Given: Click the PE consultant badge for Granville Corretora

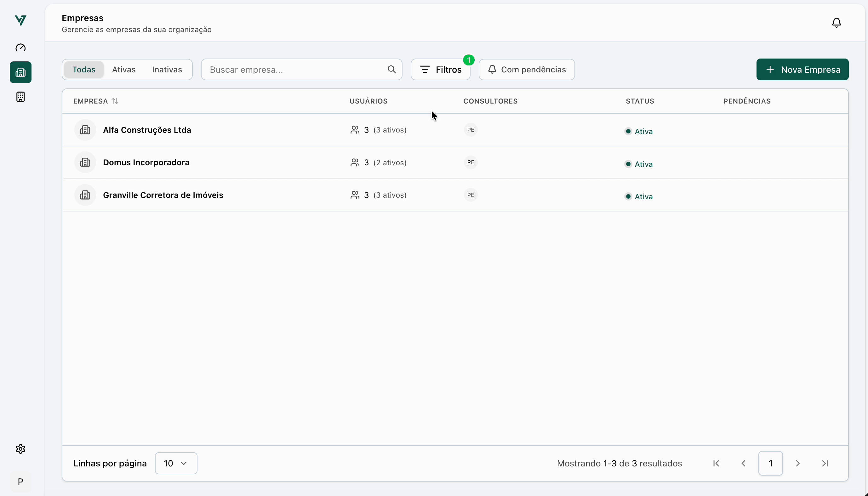Looking at the screenshot, I should pos(471,195).
